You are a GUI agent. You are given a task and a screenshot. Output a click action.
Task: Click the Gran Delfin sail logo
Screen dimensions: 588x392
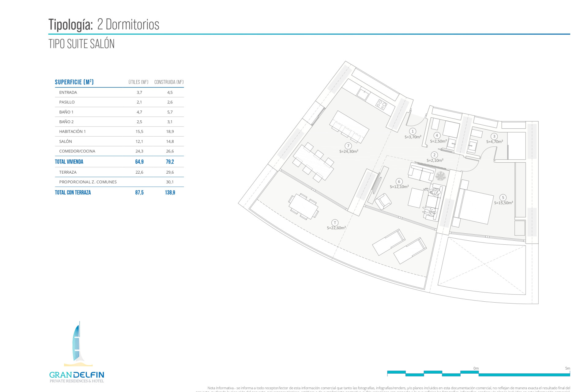point(78,344)
